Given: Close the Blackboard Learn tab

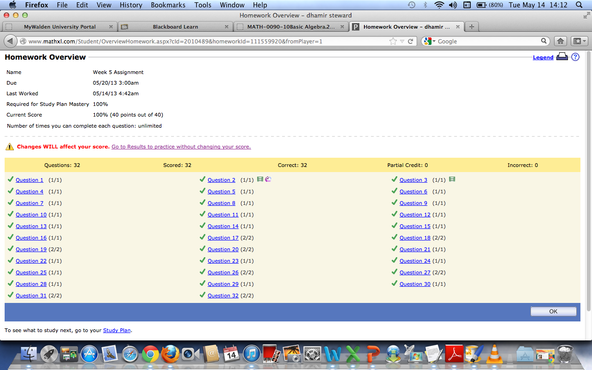Looking at the screenshot, I should 226,27.
